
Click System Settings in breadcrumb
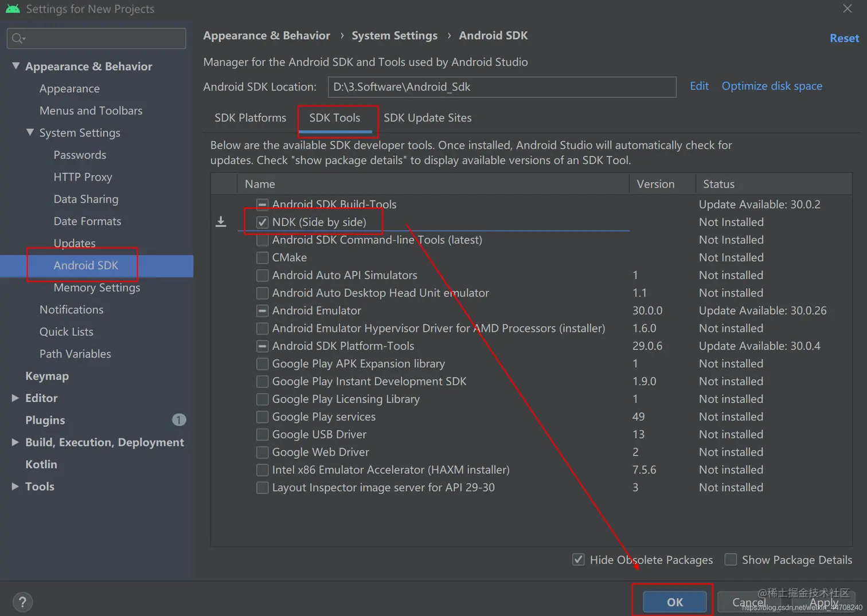pyautogui.click(x=395, y=36)
